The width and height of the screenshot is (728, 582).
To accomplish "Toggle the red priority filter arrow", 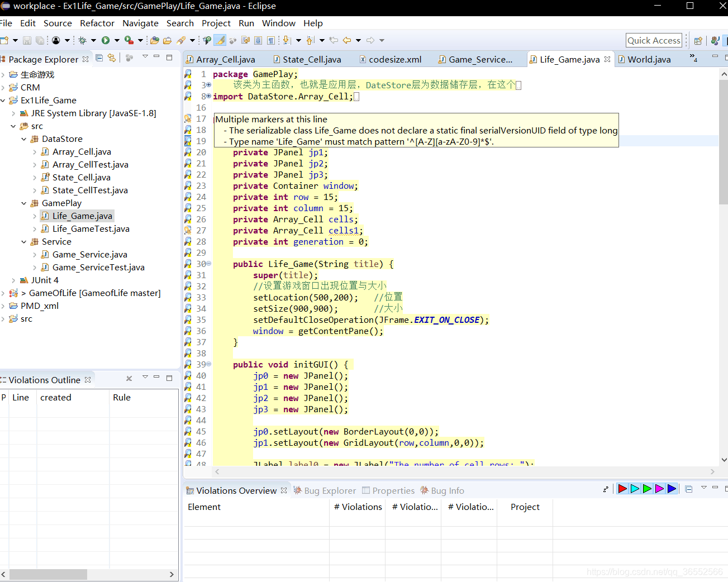I will pos(622,489).
